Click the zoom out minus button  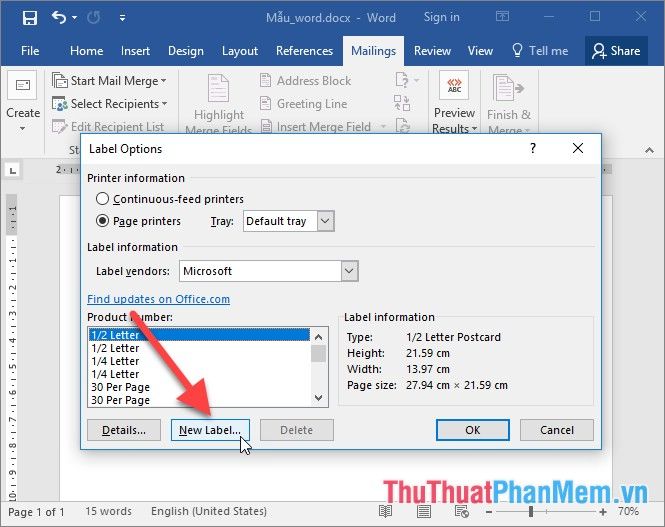click(x=489, y=512)
